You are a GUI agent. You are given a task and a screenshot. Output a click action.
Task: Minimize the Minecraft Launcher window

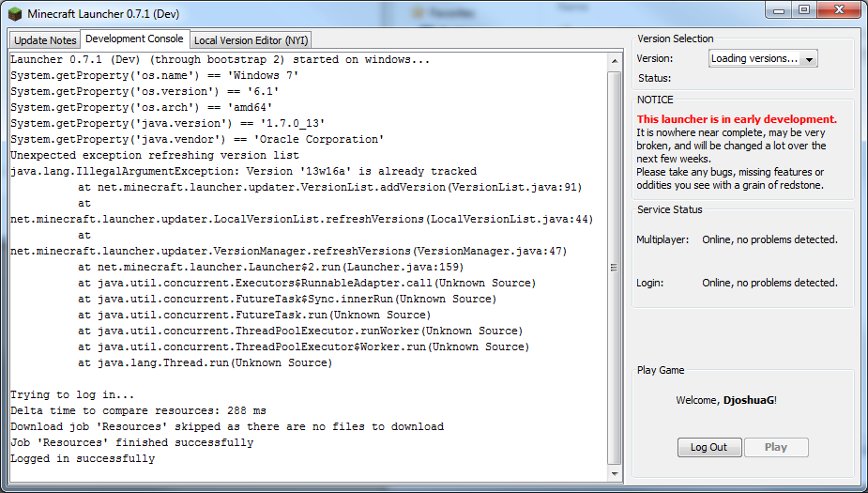779,10
